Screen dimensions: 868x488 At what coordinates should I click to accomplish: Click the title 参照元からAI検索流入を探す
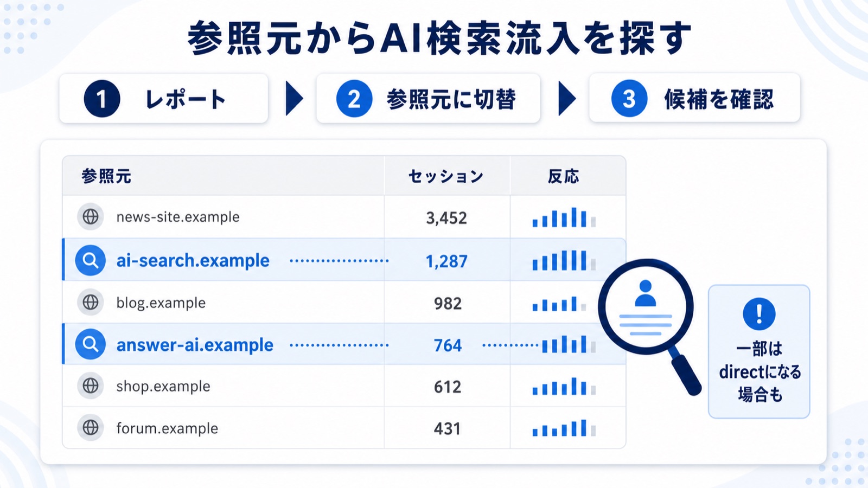click(439, 38)
